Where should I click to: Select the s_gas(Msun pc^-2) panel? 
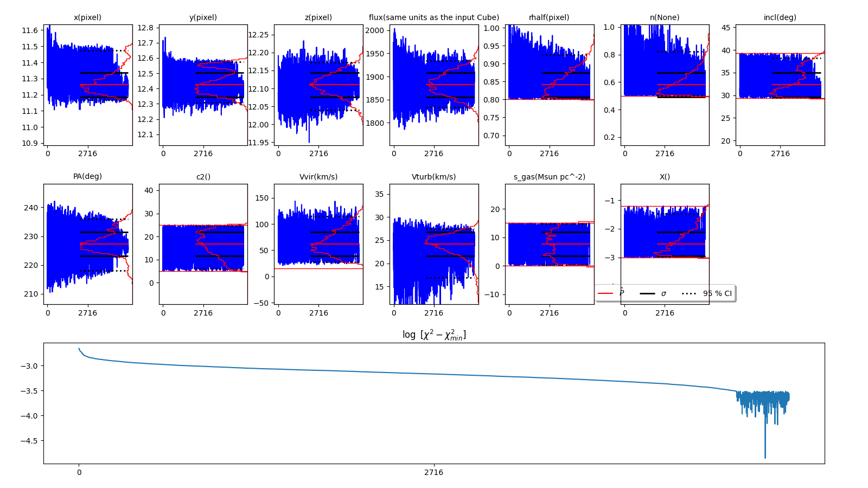click(x=549, y=244)
